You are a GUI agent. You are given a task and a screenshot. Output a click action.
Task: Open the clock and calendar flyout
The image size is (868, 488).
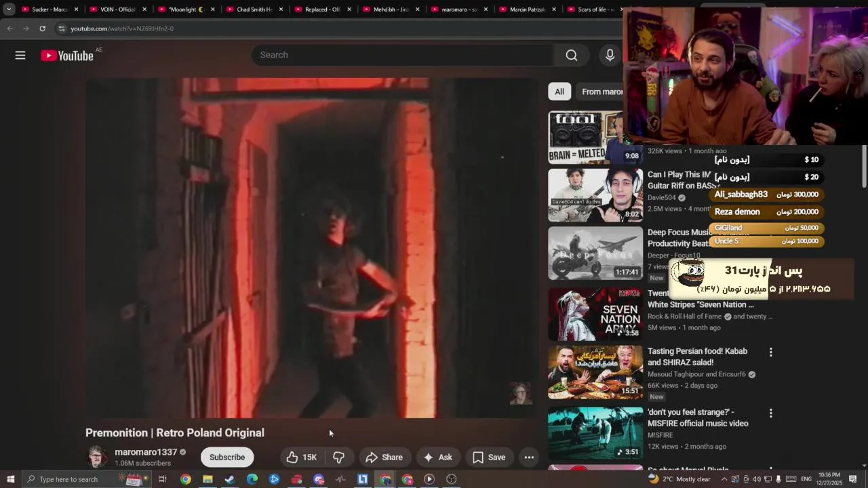(829, 479)
